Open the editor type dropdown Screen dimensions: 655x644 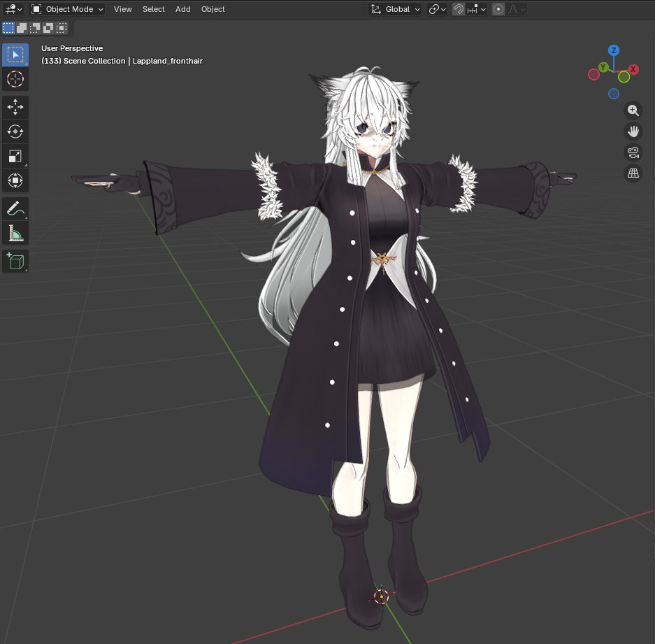14,9
